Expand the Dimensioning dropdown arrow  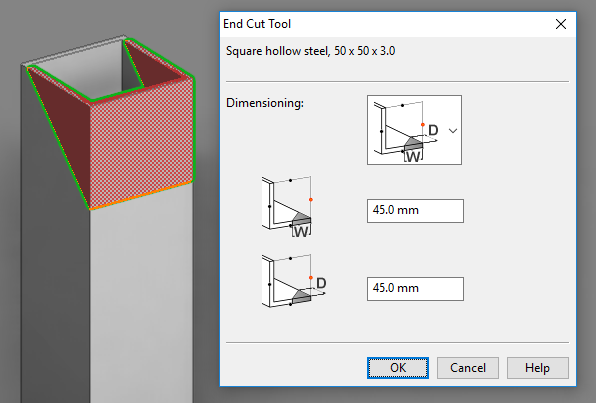pyautogui.click(x=453, y=131)
